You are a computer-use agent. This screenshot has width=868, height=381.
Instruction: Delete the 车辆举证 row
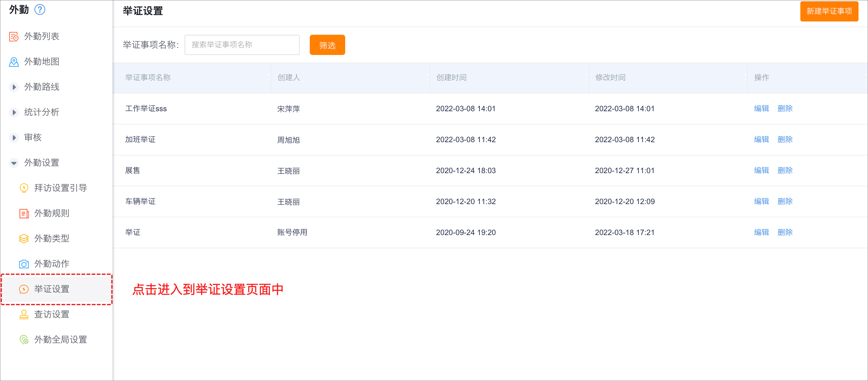[785, 202]
